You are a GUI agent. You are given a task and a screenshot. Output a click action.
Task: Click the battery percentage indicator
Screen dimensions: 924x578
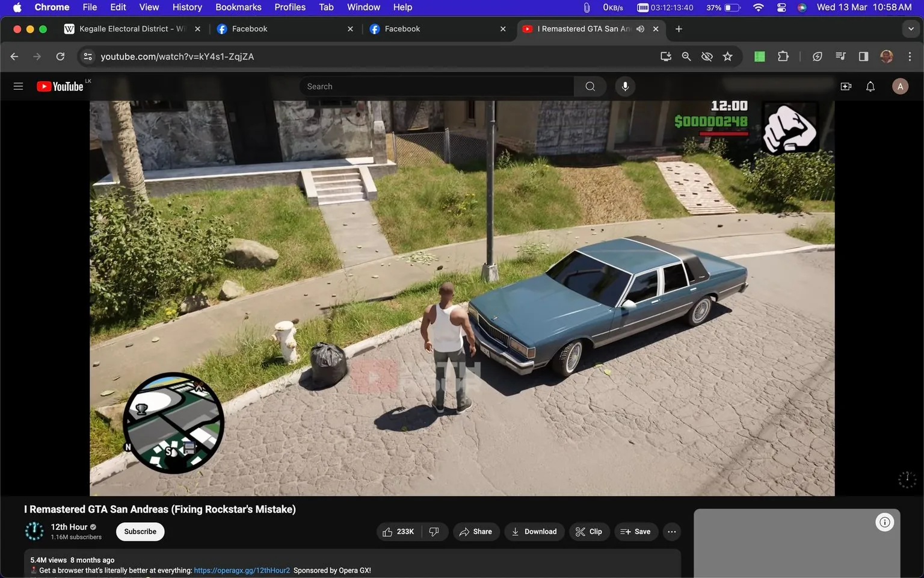[x=712, y=7]
